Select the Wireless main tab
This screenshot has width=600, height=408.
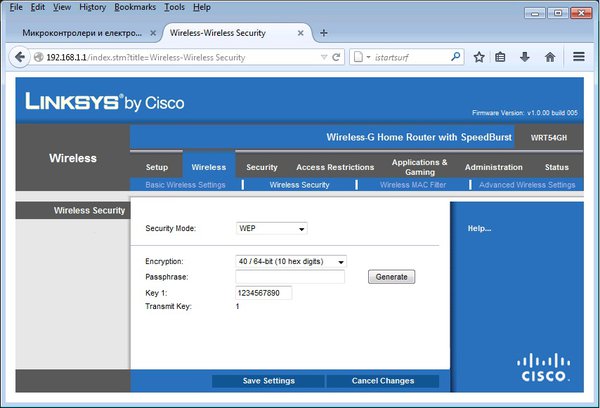coord(209,167)
